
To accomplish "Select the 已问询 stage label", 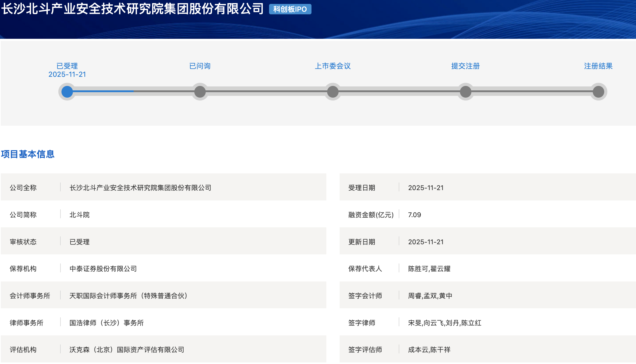I will (200, 66).
